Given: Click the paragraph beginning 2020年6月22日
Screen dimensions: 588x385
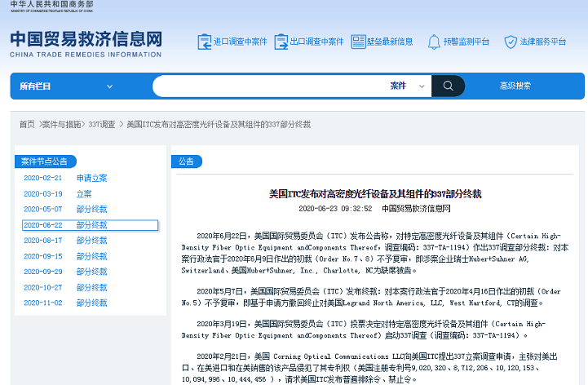Looking at the screenshot, I should coord(375,254).
